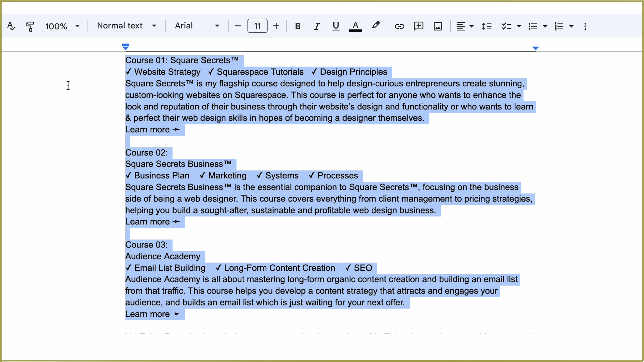Expand the text alignment options

coord(471,26)
